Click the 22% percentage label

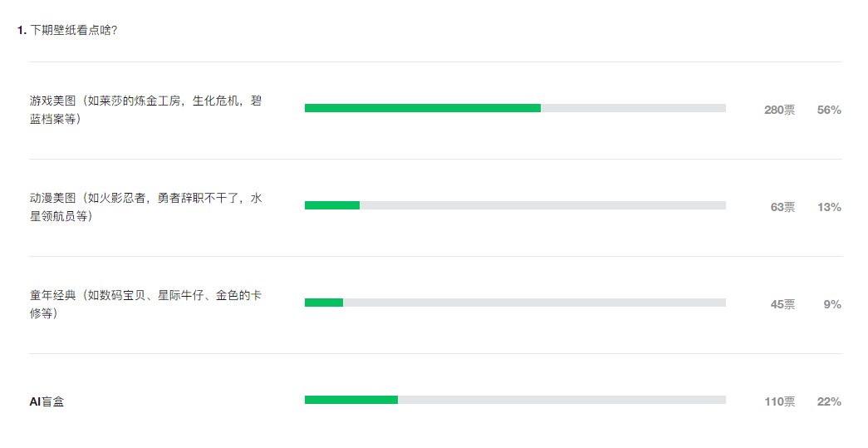829,402
